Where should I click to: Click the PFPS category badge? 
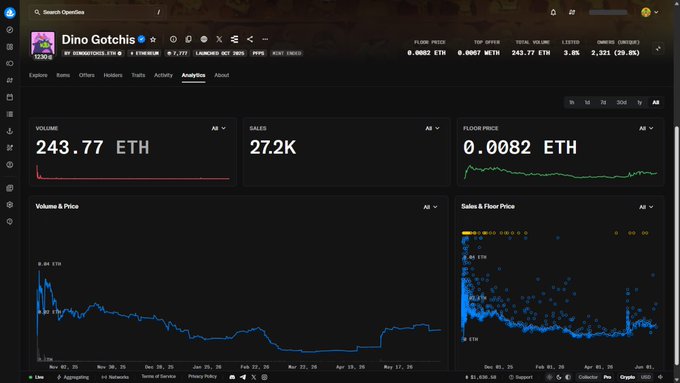tap(258, 53)
